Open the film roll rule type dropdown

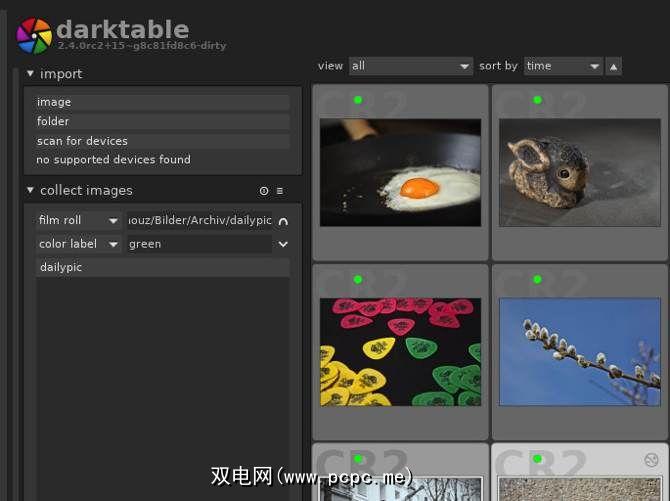[x=78, y=220]
